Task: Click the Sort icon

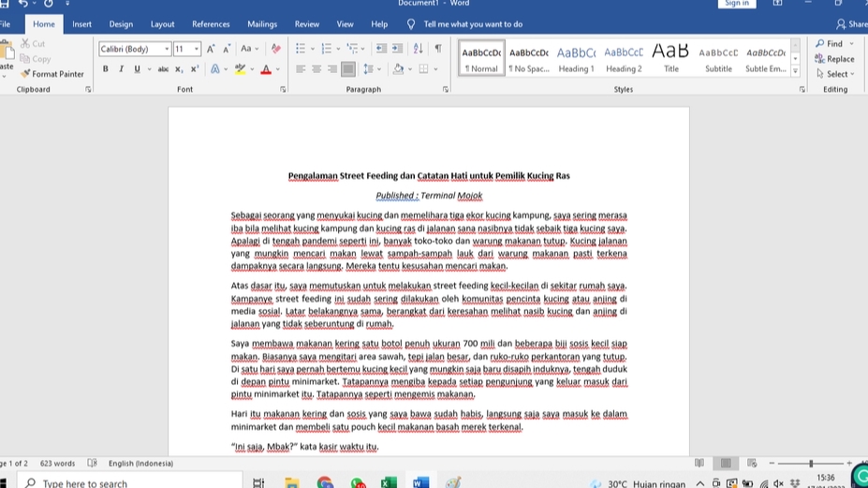Action: click(x=418, y=49)
